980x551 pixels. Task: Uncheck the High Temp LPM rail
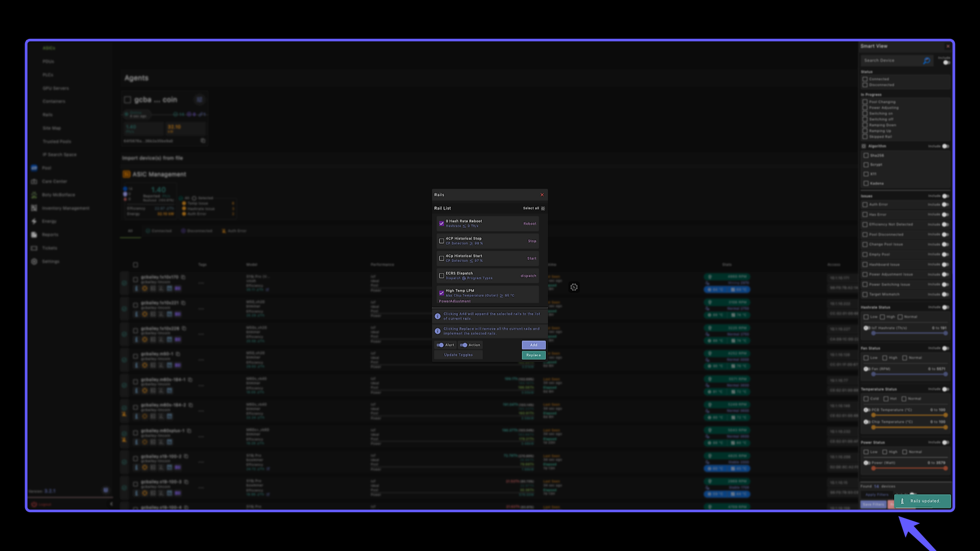[442, 293]
